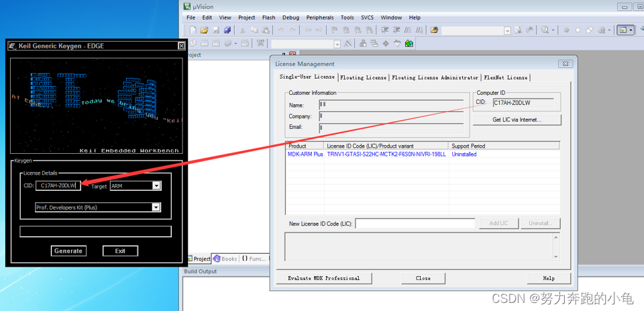Click the Close button in License Management
This screenshot has width=644, height=311.
click(x=423, y=278)
